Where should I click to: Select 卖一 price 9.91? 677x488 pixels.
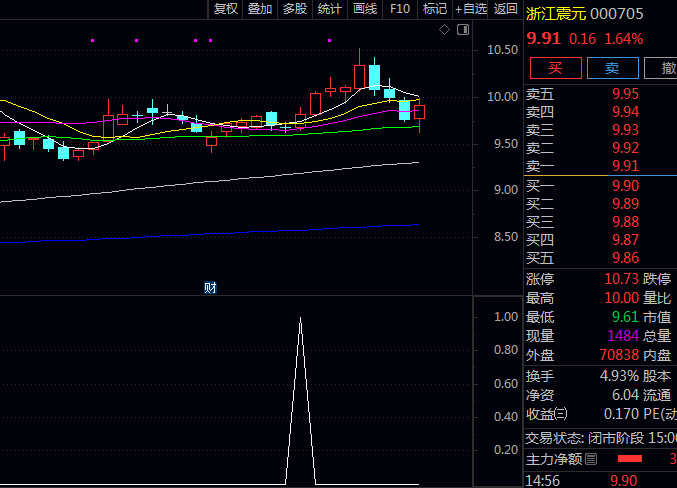click(x=625, y=166)
